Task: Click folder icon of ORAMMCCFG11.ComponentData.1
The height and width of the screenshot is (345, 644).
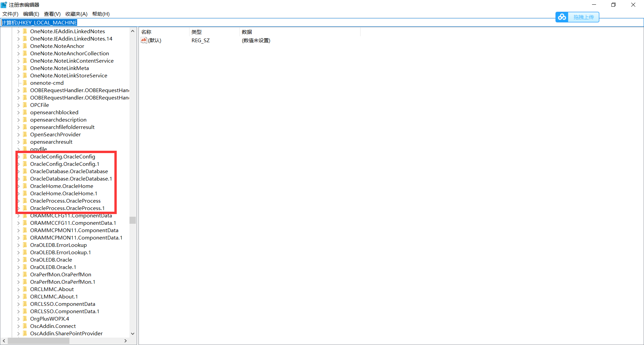Action: coord(25,223)
